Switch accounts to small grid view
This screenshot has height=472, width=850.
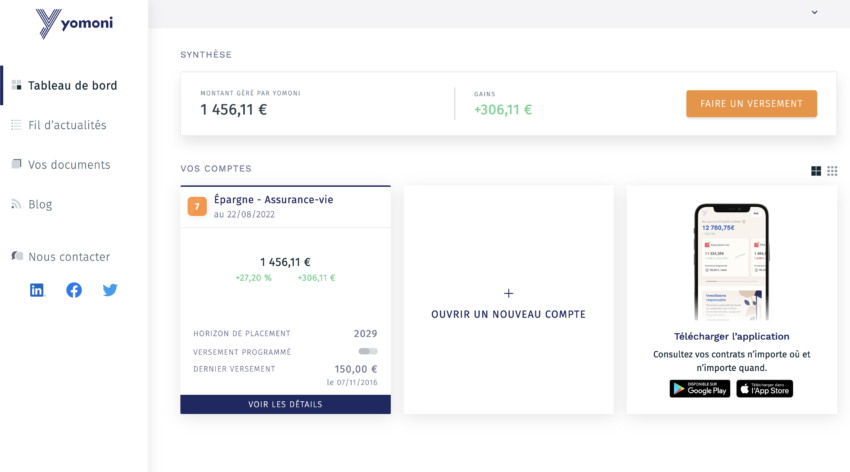[832, 171]
